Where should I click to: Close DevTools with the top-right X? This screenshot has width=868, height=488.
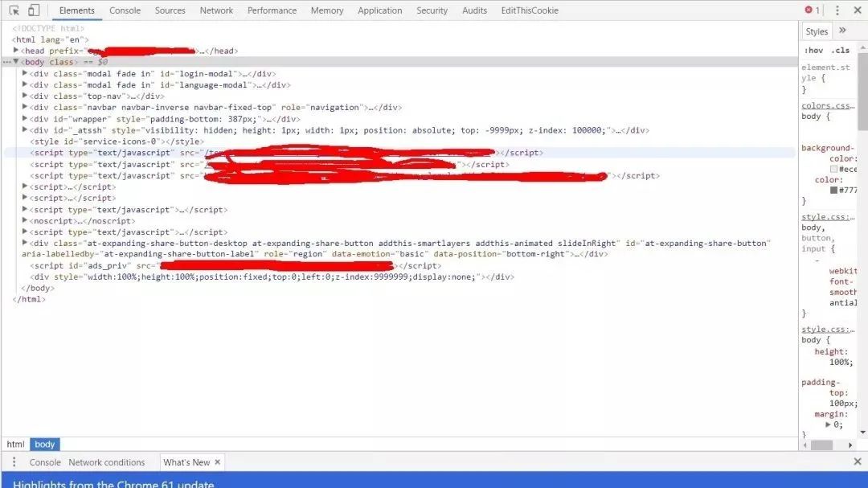coord(857,10)
